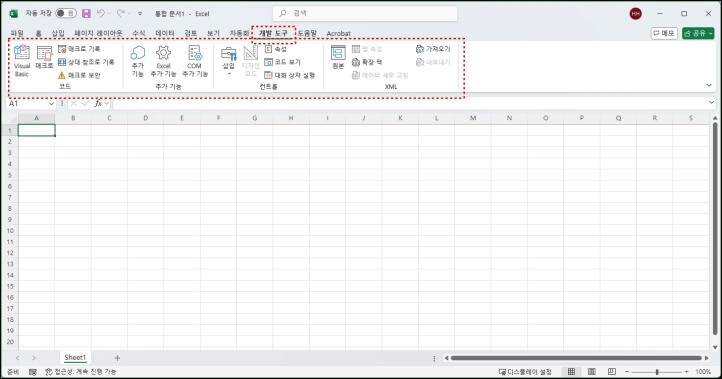Open 매크로 보안 (Macro Security) settings
722x379 pixels.
pyautogui.click(x=79, y=75)
